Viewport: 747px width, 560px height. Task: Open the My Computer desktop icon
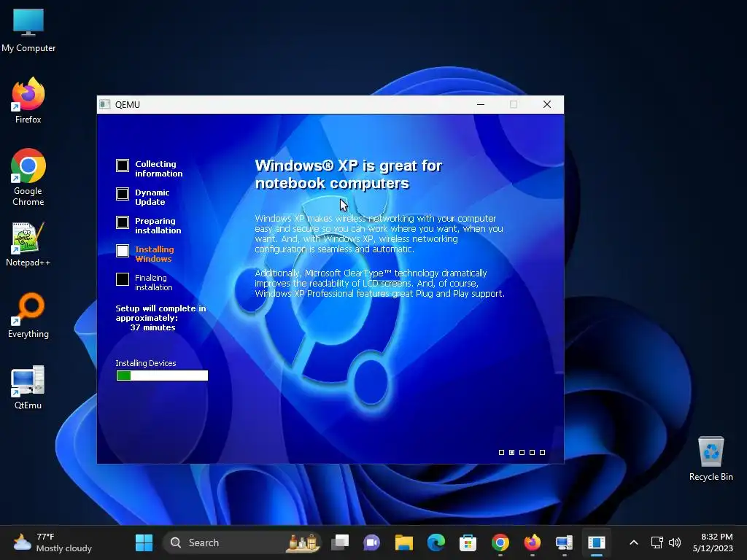tap(28, 31)
